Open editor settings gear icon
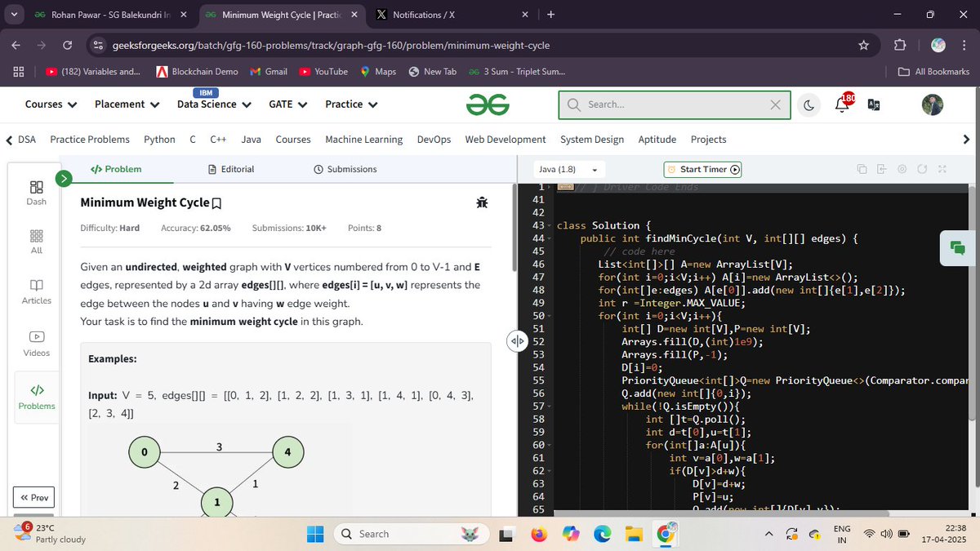Viewport: 980px width, 551px height. pyautogui.click(x=902, y=169)
